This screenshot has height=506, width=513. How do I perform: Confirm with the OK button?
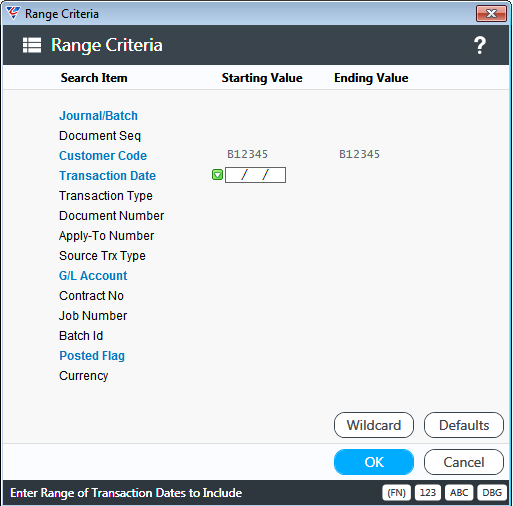coord(374,462)
